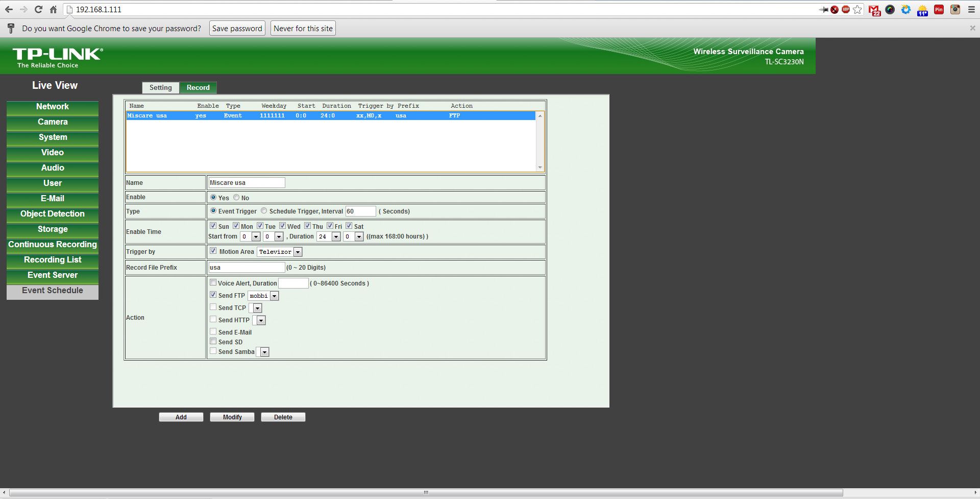
Task: Click the home icon in the browser toolbar
Action: coord(53,9)
